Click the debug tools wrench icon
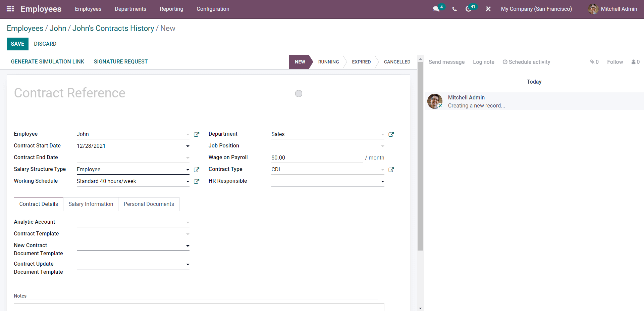 click(488, 9)
